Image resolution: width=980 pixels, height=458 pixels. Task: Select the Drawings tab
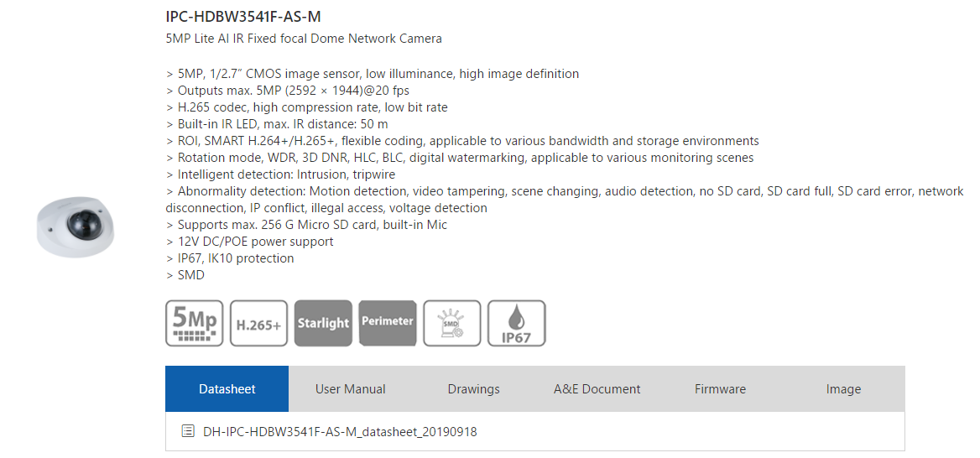pos(473,389)
